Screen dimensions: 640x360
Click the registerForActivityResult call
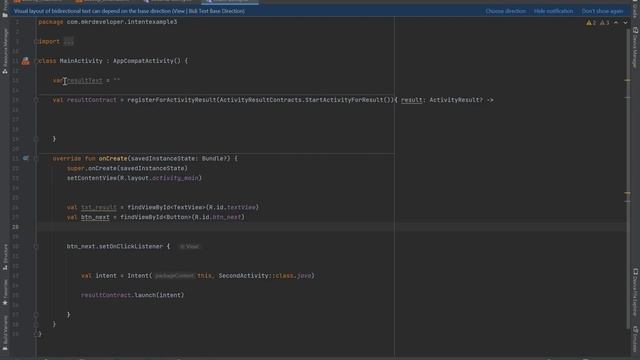coord(171,100)
